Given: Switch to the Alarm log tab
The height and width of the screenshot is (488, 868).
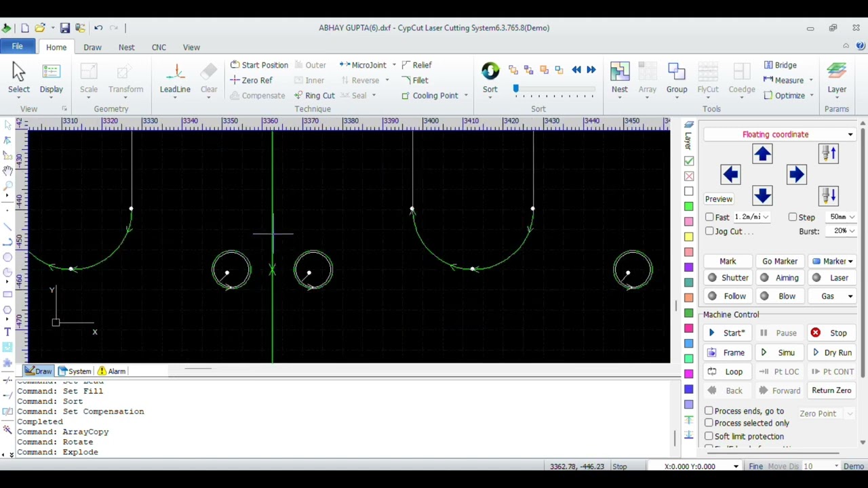Looking at the screenshot, I should click(x=111, y=371).
